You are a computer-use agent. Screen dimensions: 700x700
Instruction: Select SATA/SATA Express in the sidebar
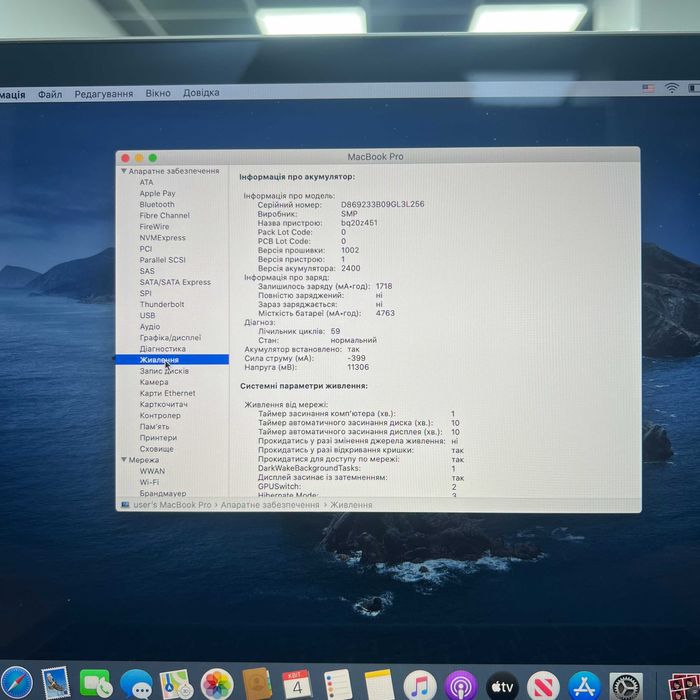tap(175, 282)
